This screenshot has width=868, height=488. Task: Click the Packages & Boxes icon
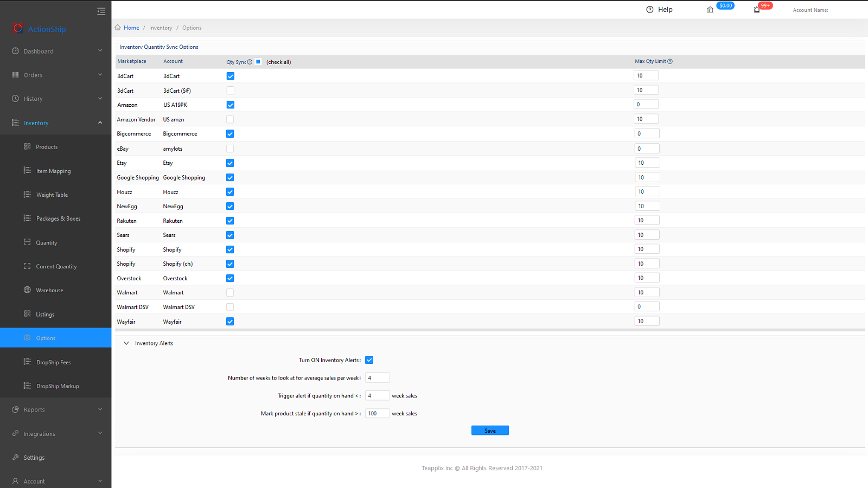27,218
